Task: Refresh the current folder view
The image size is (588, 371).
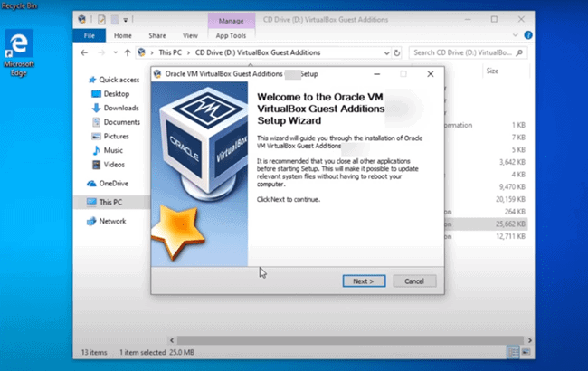Action: coord(398,53)
